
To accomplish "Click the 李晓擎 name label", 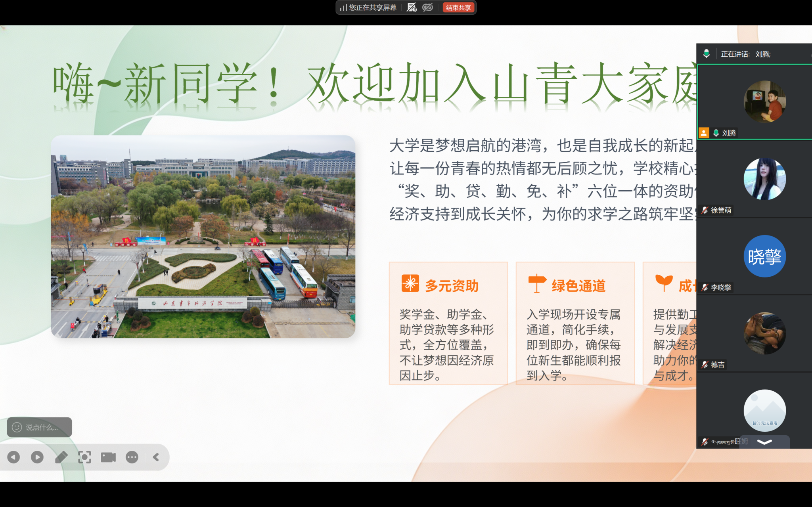I will tap(721, 288).
